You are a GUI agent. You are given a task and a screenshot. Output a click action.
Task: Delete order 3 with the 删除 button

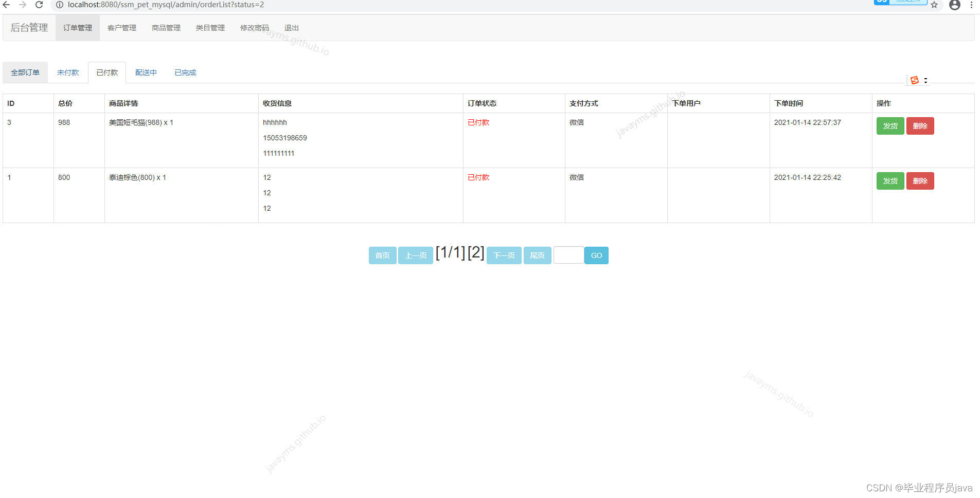[920, 126]
